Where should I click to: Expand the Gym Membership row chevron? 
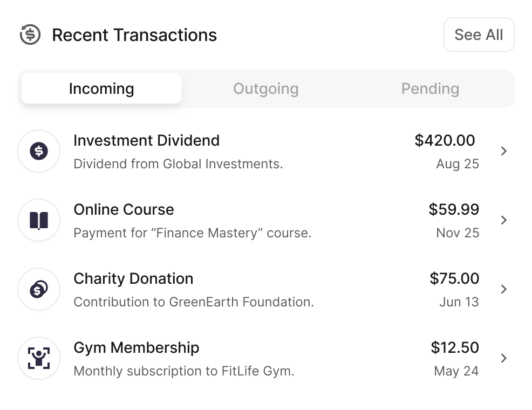click(504, 358)
